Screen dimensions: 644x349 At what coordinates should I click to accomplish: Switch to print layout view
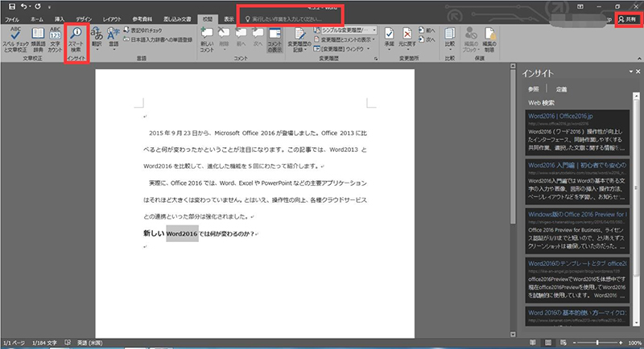548,343
